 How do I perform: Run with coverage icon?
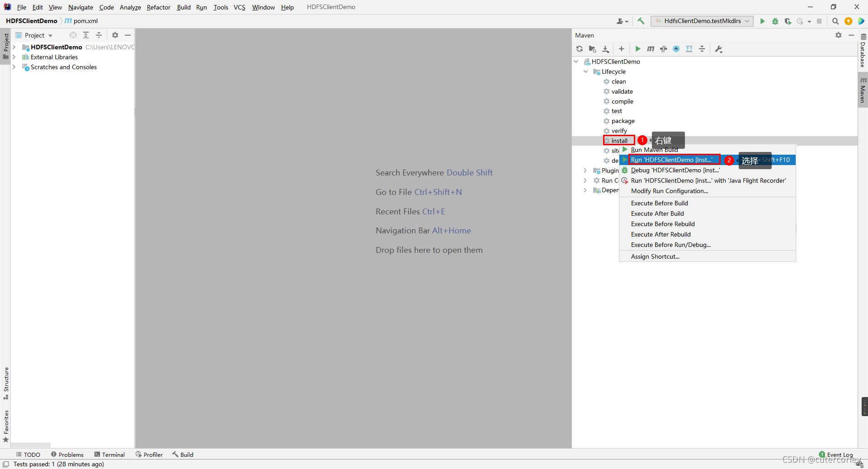click(788, 21)
